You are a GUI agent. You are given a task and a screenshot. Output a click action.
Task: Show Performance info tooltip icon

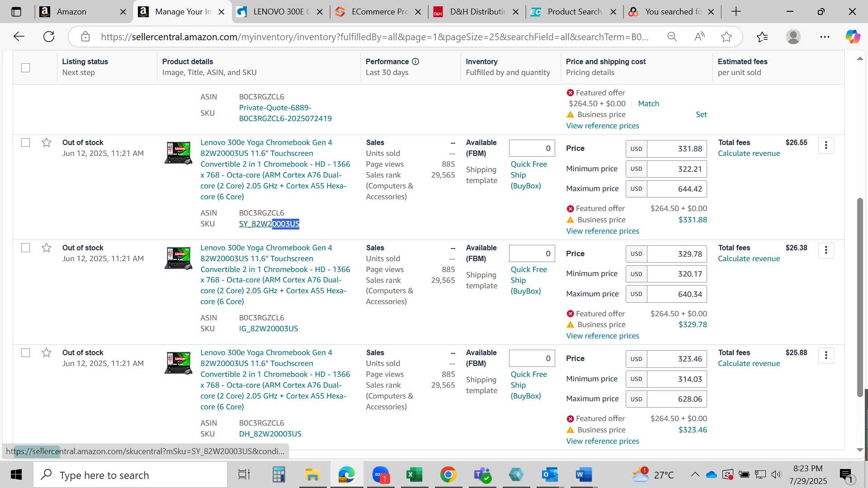tap(415, 61)
